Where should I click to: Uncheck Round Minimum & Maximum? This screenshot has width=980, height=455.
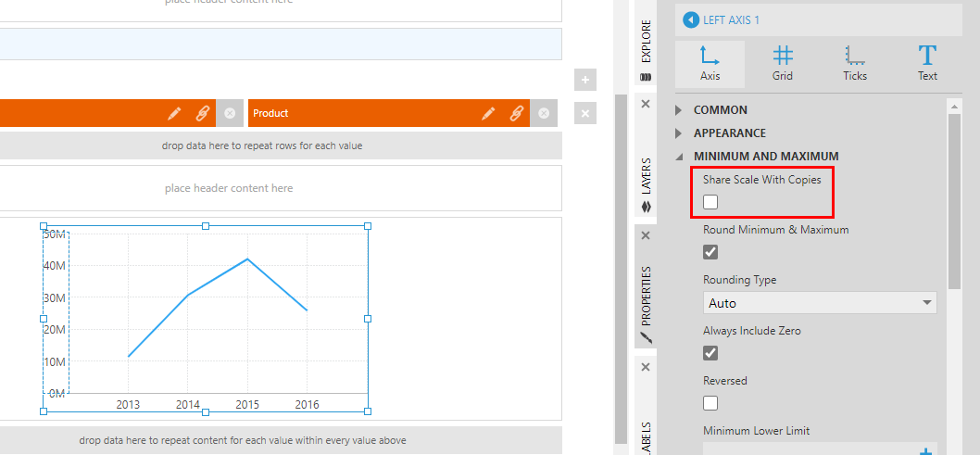[x=710, y=252]
